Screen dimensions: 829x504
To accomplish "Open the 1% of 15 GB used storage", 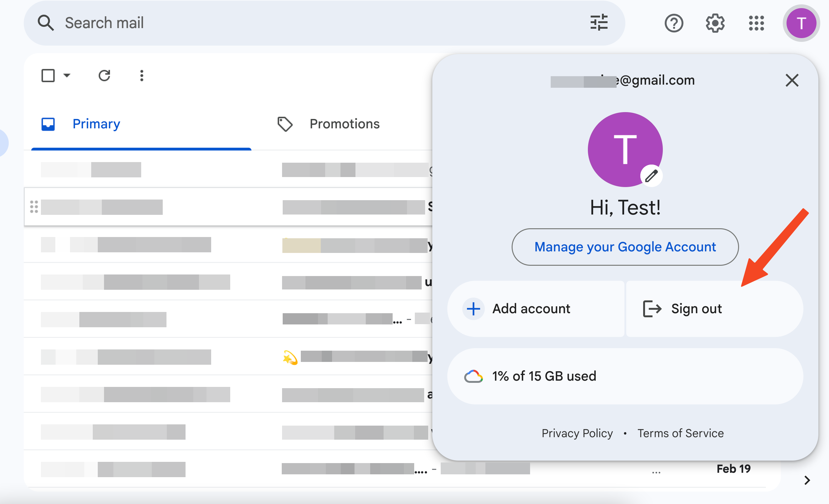I will [625, 376].
